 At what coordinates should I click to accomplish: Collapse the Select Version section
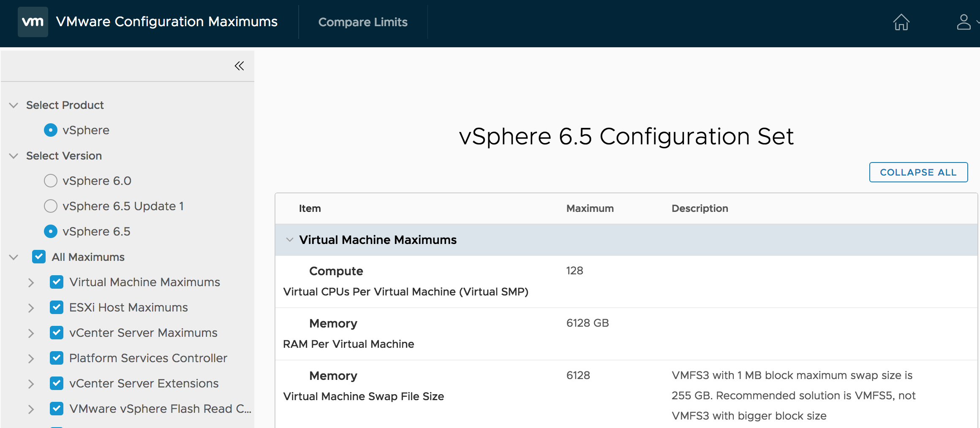pyautogui.click(x=14, y=156)
